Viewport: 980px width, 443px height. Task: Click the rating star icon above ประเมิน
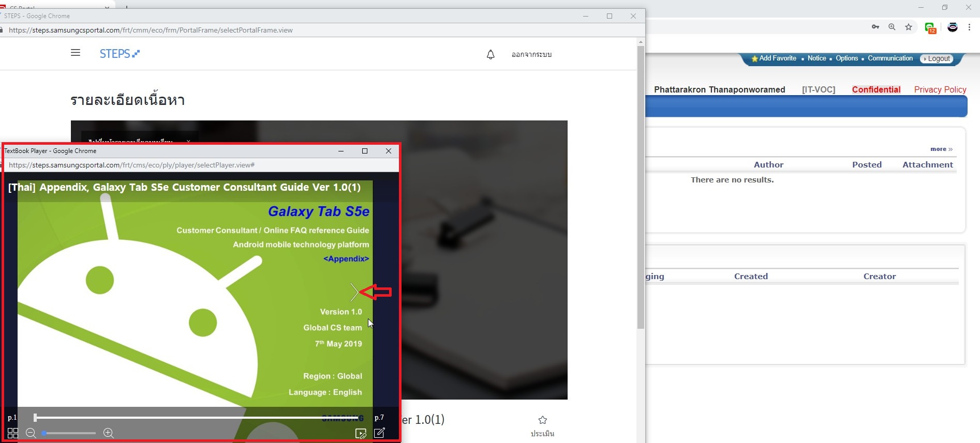(543, 420)
